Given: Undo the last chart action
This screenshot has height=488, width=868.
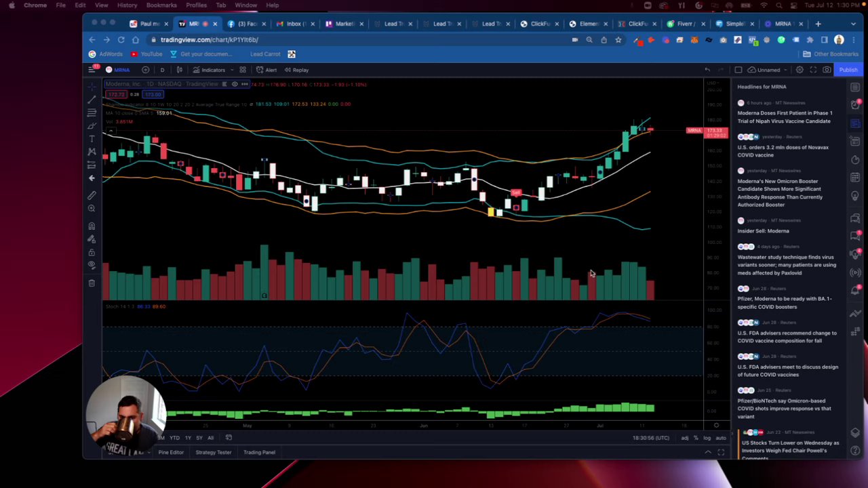Looking at the screenshot, I should [x=707, y=70].
